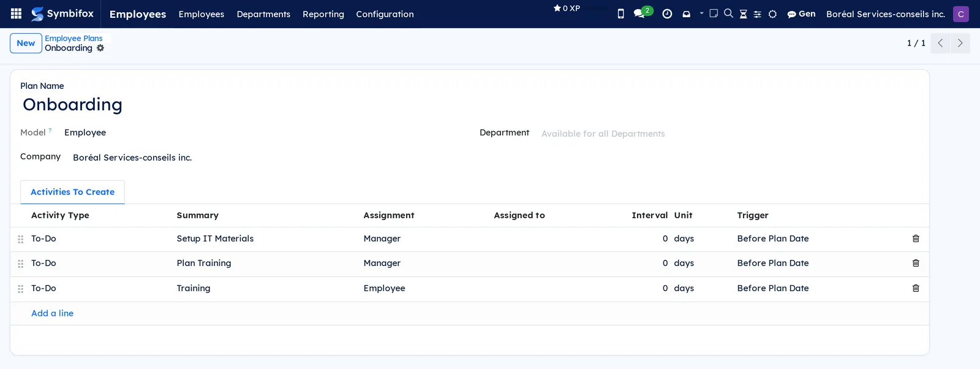Change Assignment Manager in Plan Training row
The width and height of the screenshot is (980, 369).
tap(382, 263)
